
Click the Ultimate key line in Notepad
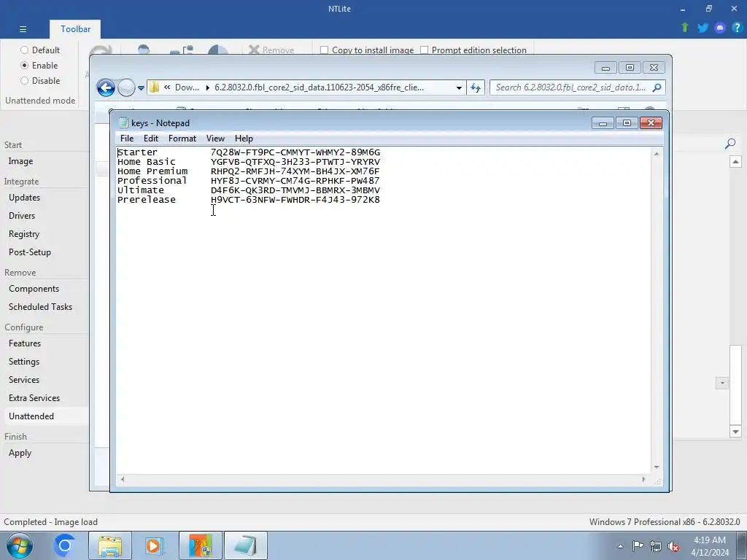(x=249, y=190)
